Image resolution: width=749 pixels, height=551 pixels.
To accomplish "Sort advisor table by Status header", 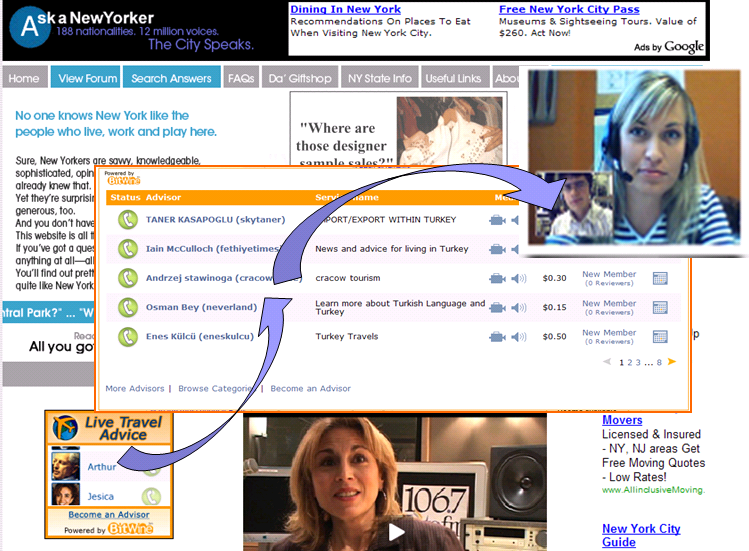I will tap(125, 197).
